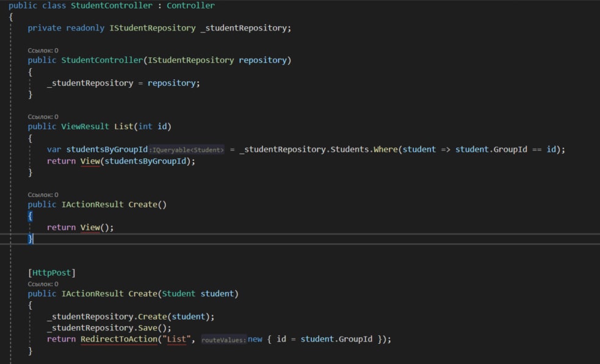Click the highlighted closing brace of Create method
This screenshot has height=364, width=600.
click(x=31, y=238)
